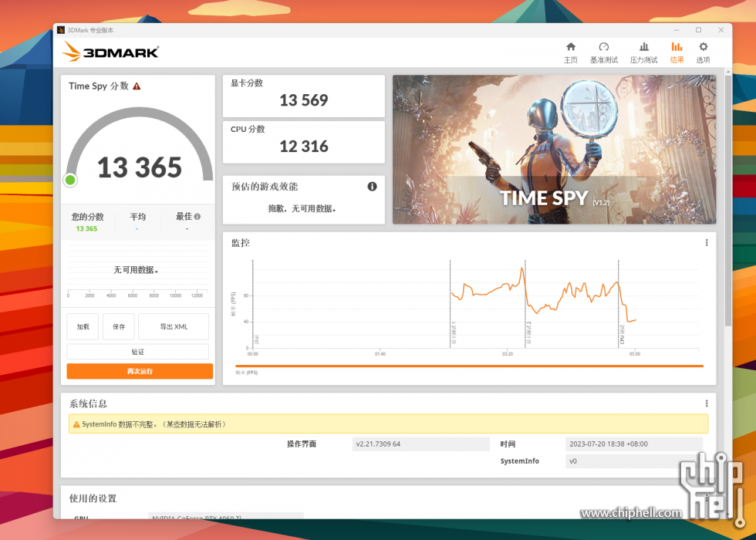Click the warning triangle icon in yellow banner
The width and height of the screenshot is (756, 540).
coord(76,424)
